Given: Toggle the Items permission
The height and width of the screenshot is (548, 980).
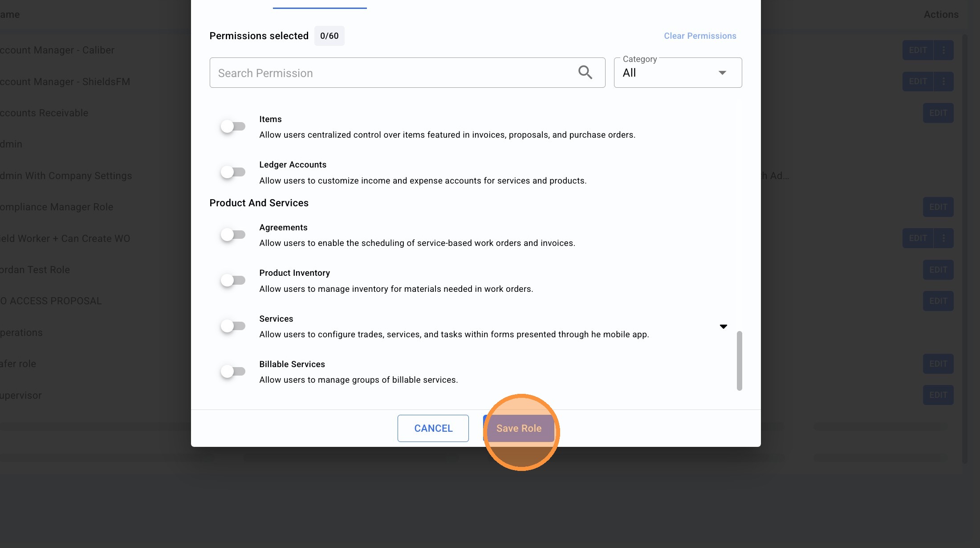Looking at the screenshot, I should 233,127.
